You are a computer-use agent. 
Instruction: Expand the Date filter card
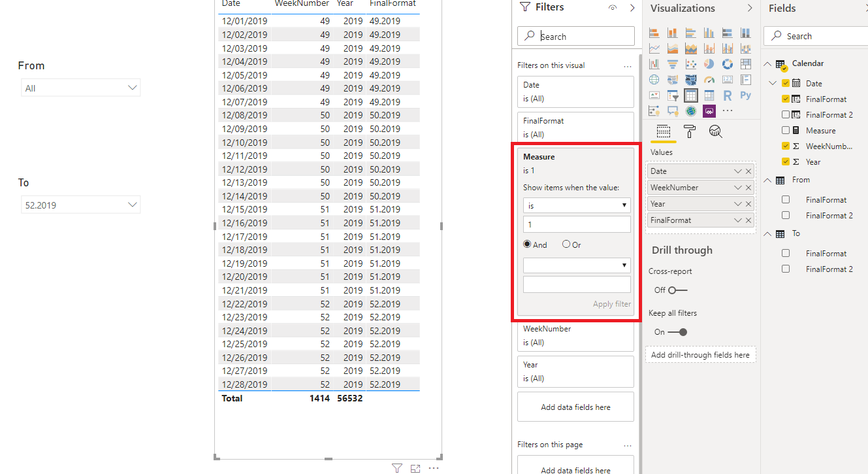[x=575, y=92]
